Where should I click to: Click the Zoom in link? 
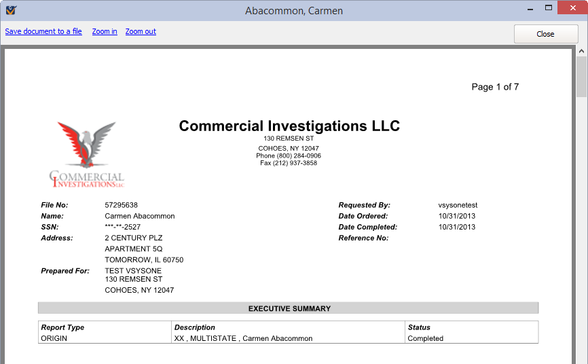(x=105, y=31)
